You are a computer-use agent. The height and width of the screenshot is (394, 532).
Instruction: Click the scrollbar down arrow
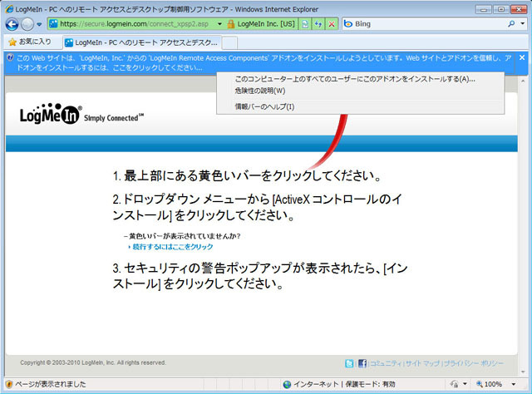click(x=523, y=372)
